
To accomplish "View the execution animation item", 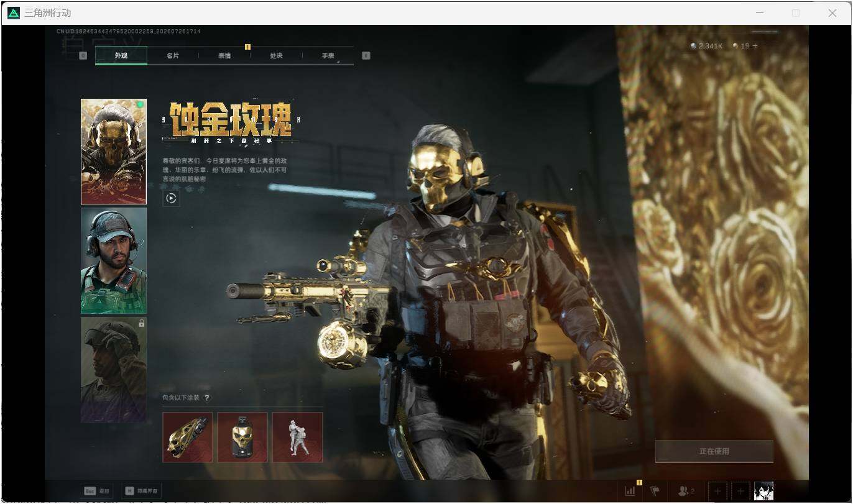I will pyautogui.click(x=298, y=438).
